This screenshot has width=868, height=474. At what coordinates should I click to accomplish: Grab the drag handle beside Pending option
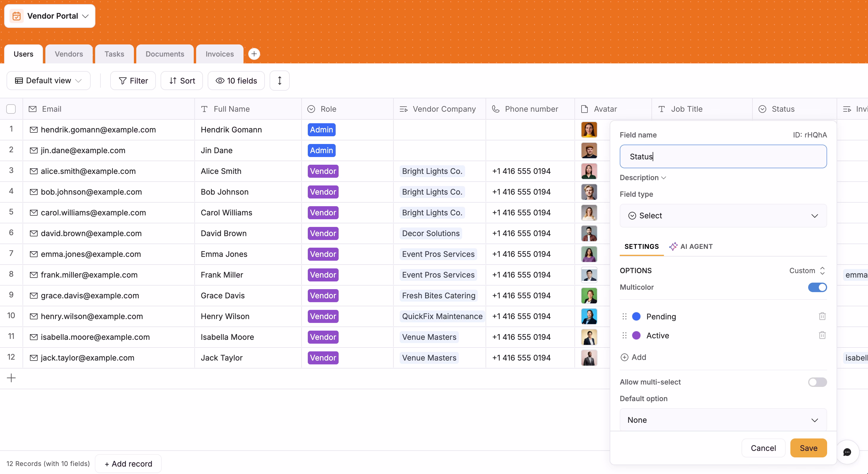tap(624, 316)
